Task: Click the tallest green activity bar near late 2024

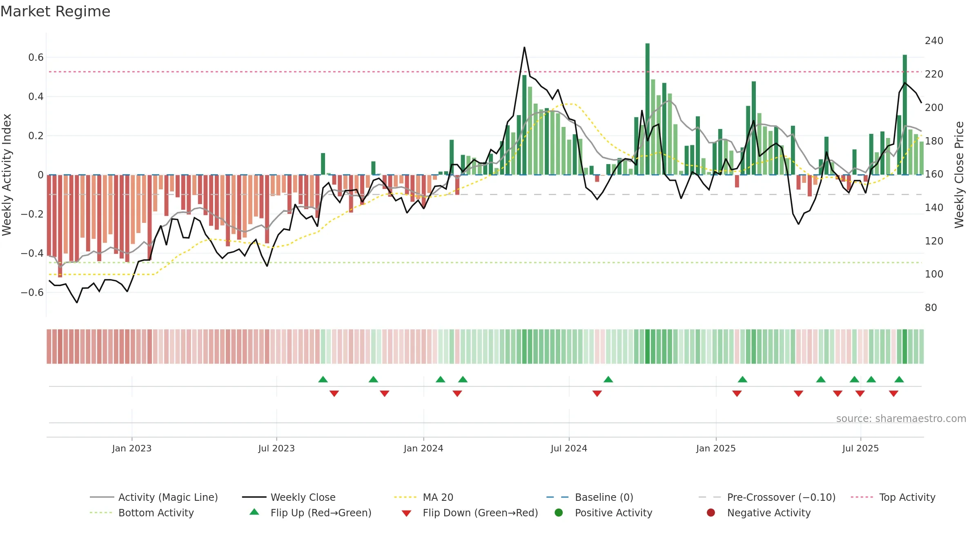Action: 648,109
